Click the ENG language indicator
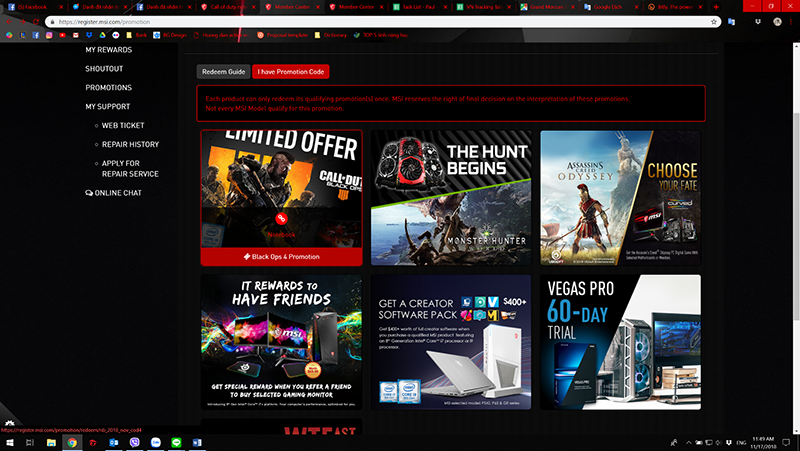The width and height of the screenshot is (800, 451). pyautogui.click(x=741, y=442)
